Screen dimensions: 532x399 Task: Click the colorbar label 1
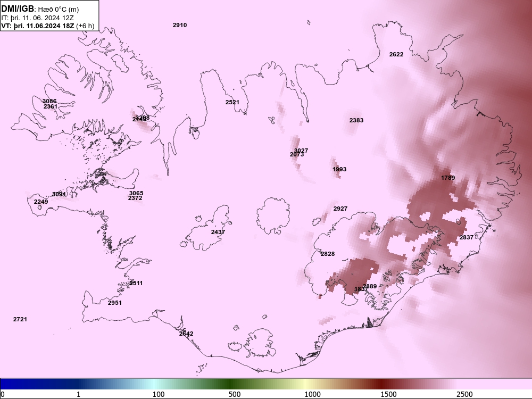[x=78, y=395]
